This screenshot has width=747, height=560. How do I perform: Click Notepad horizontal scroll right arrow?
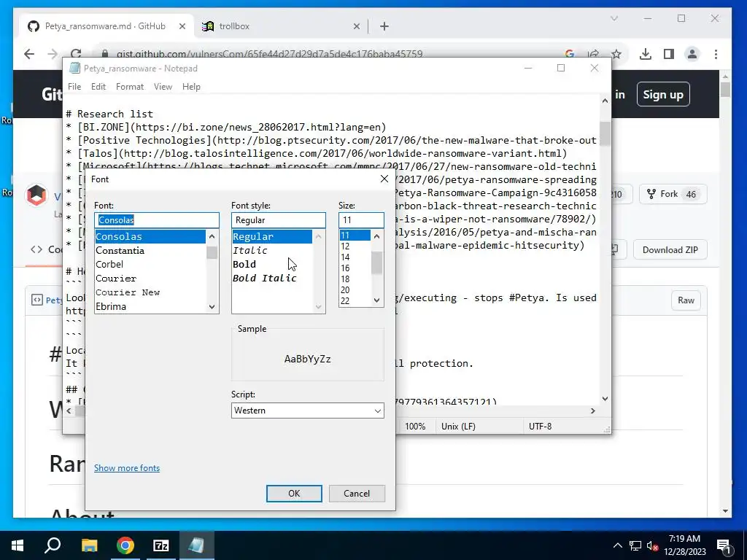(593, 411)
